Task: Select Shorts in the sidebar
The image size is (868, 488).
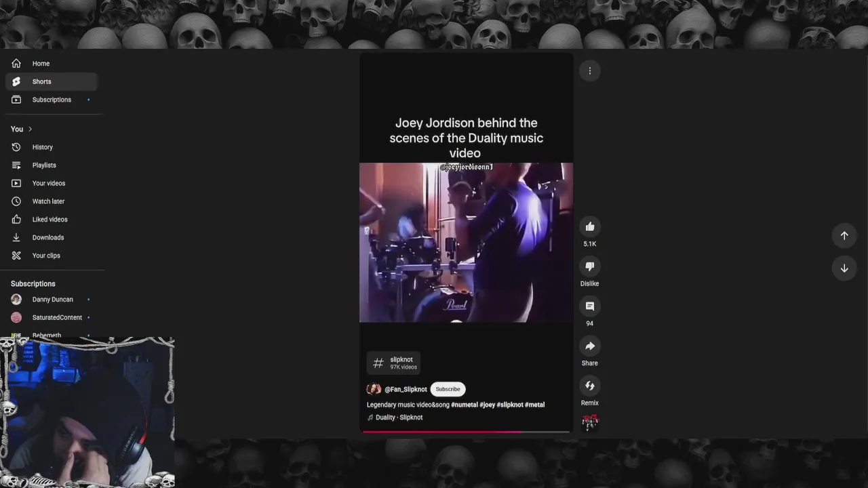Action: coord(52,81)
